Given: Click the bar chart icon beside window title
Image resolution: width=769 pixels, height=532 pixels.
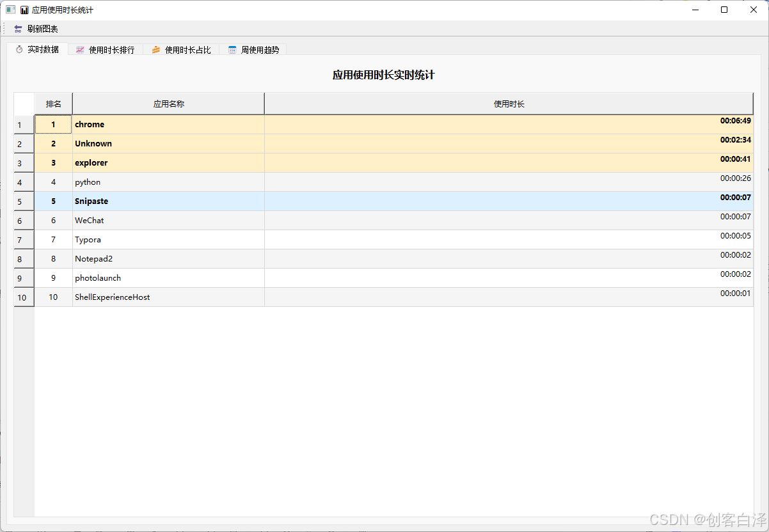Looking at the screenshot, I should point(24,10).
